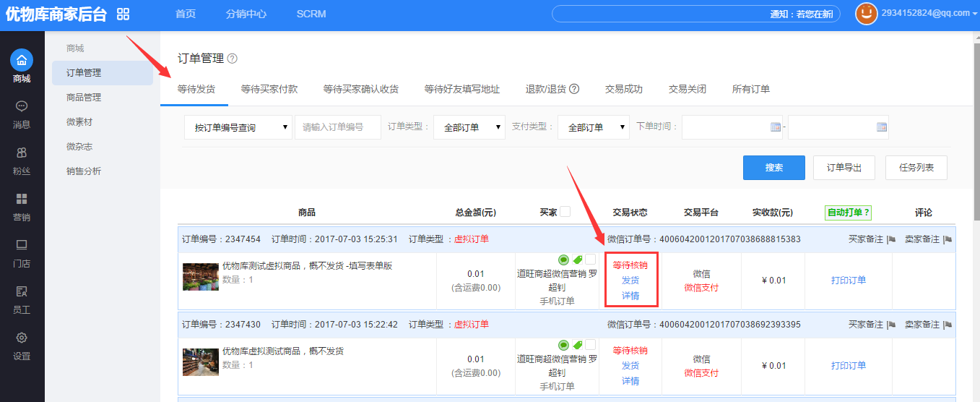The image size is (980, 402).
Task: Open the 按订单编号查询 search type dropdown
Action: pos(238,127)
